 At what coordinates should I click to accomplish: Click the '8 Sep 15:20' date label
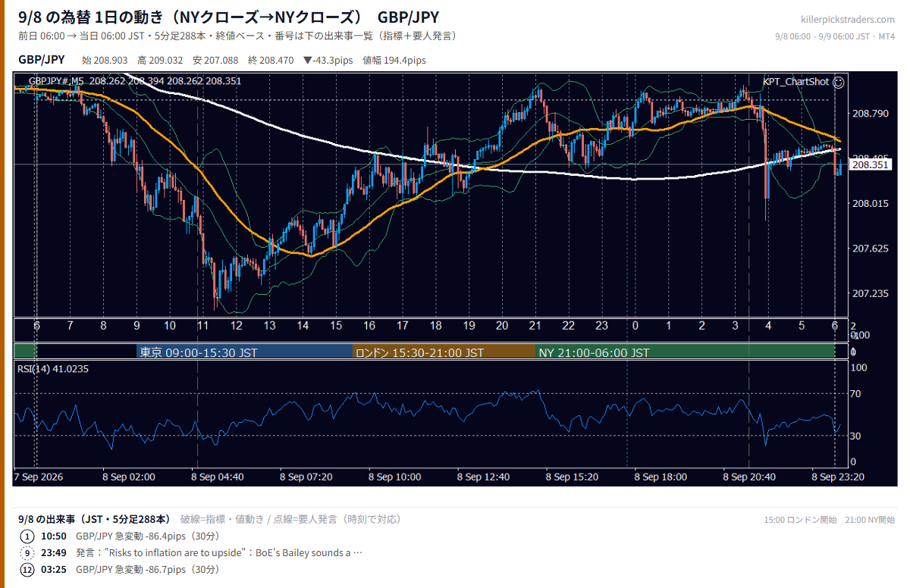572,477
